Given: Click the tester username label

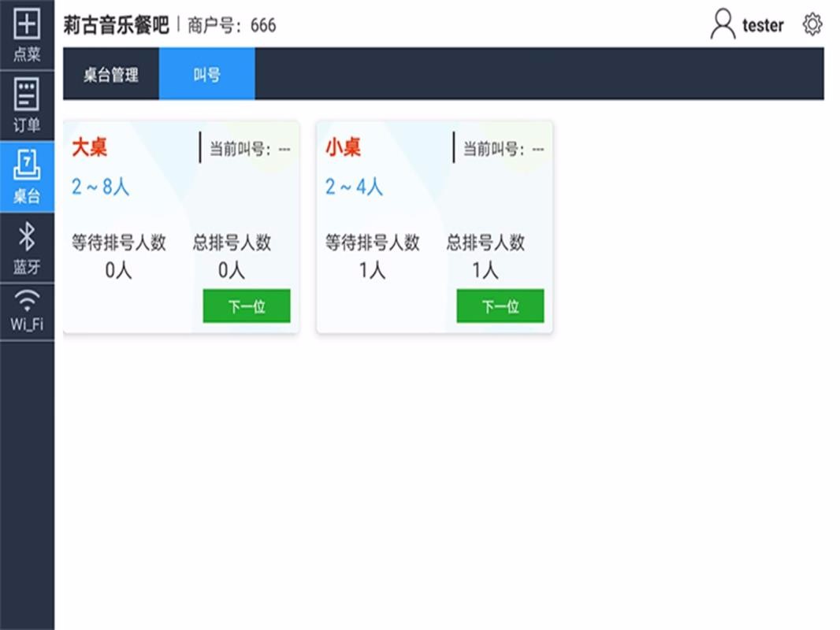Looking at the screenshot, I should [762, 26].
